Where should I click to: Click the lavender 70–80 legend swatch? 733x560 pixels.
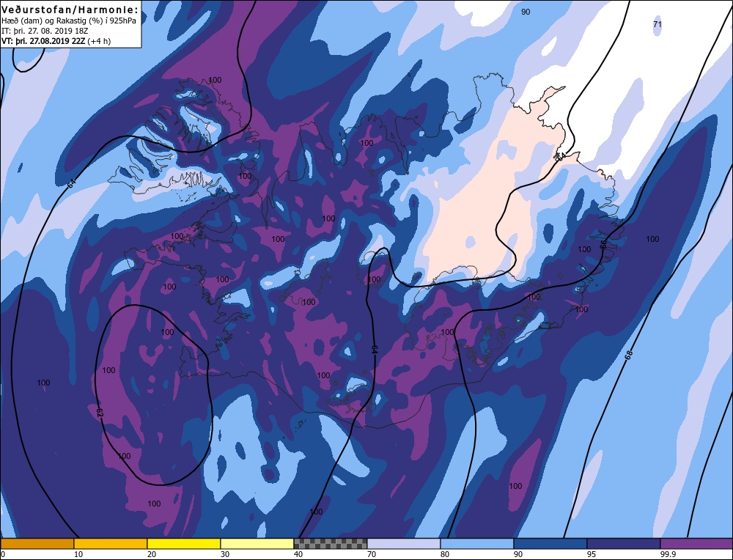click(403, 543)
